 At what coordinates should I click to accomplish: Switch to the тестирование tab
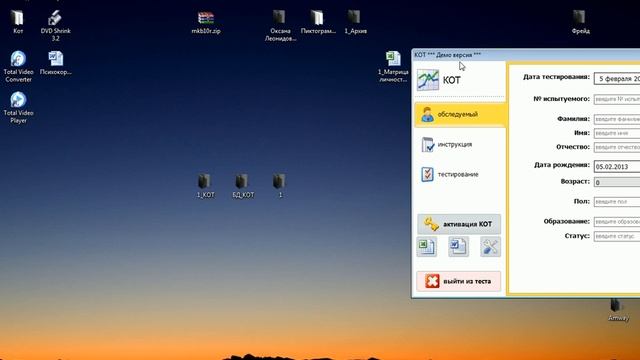[460, 174]
